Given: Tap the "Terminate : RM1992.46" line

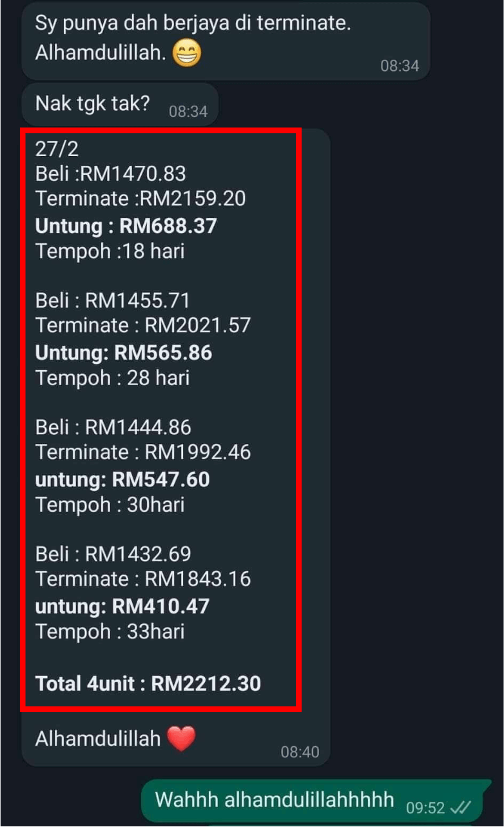Looking at the screenshot, I should pos(142,452).
